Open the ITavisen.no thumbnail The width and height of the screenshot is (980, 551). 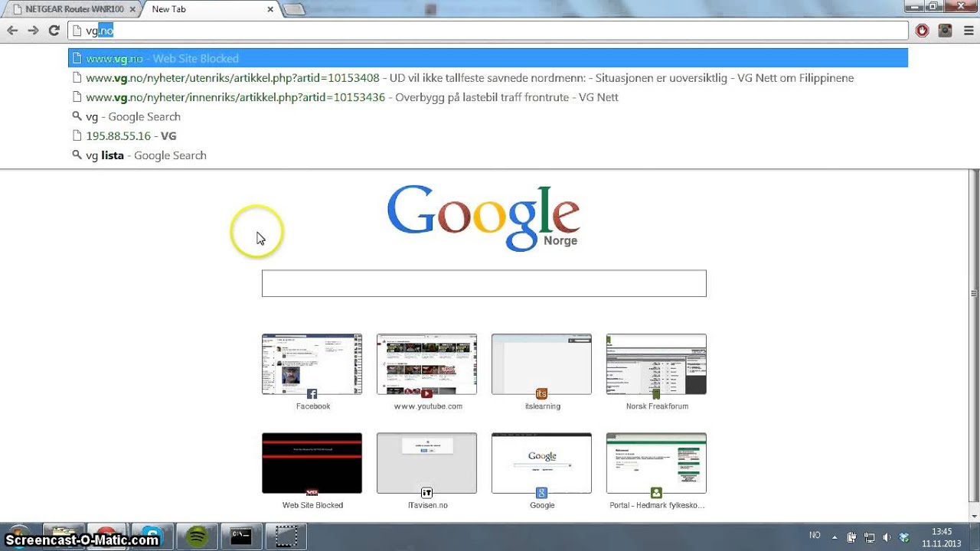426,463
